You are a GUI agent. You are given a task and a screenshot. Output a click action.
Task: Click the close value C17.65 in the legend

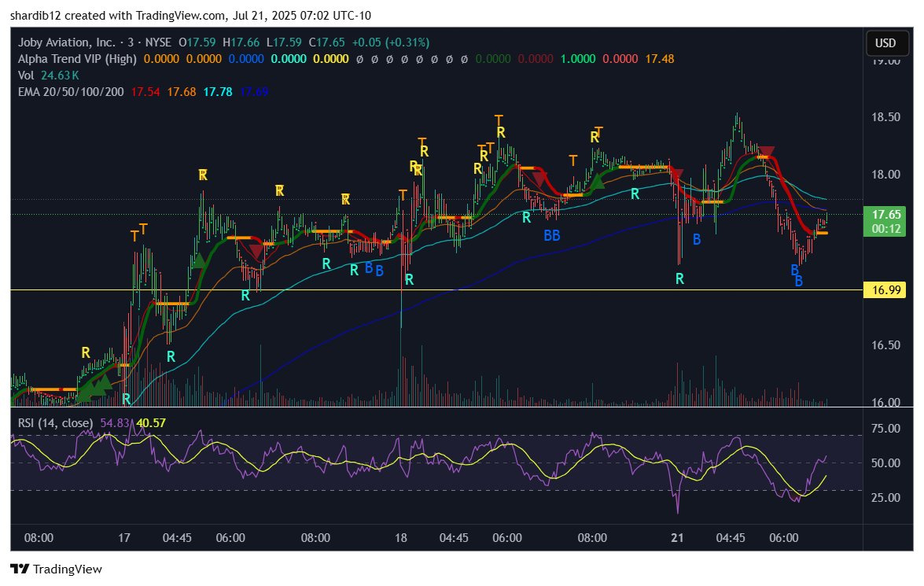(x=327, y=42)
